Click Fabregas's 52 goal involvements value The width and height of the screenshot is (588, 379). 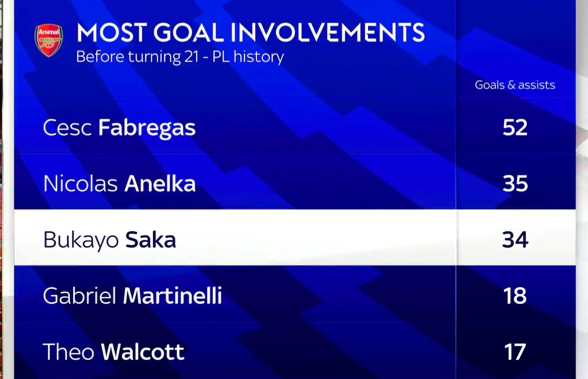515,127
